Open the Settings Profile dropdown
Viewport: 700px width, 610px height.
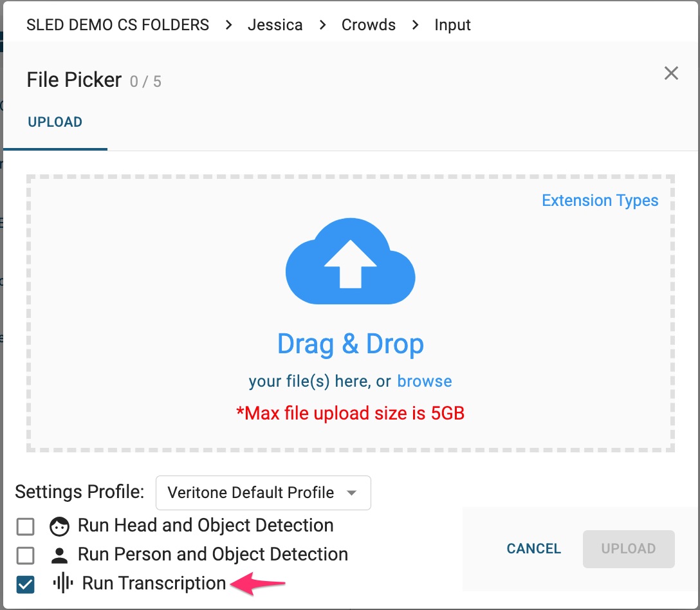[262, 493]
